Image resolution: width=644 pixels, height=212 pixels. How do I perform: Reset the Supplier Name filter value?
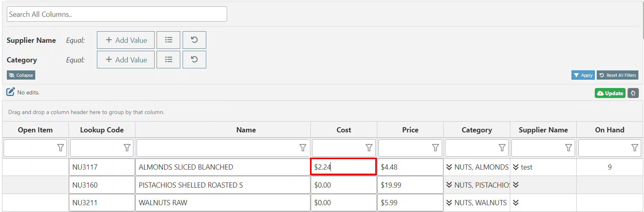coord(194,40)
